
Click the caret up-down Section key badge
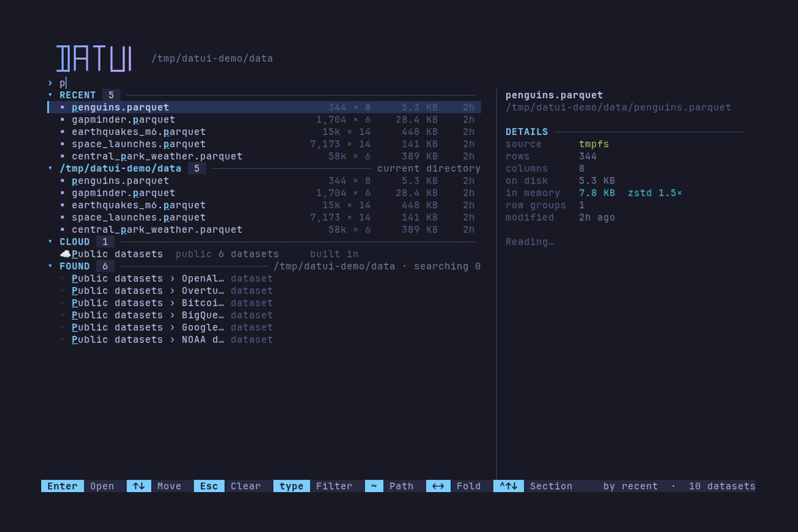click(509, 486)
